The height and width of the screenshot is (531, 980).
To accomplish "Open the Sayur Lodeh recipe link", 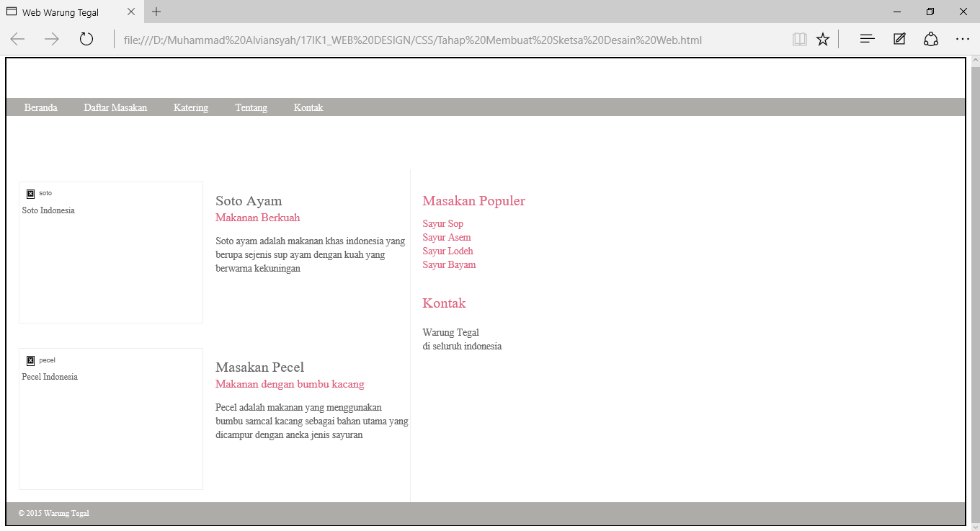I will pos(447,251).
